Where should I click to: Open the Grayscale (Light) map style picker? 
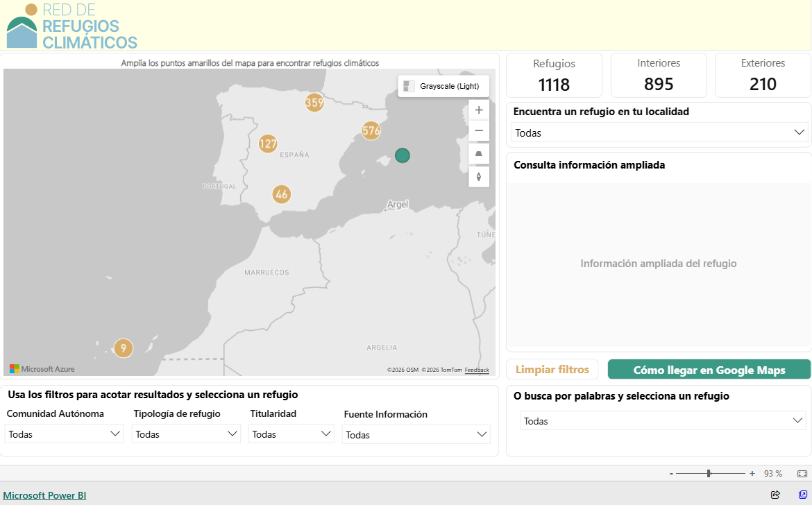point(443,86)
